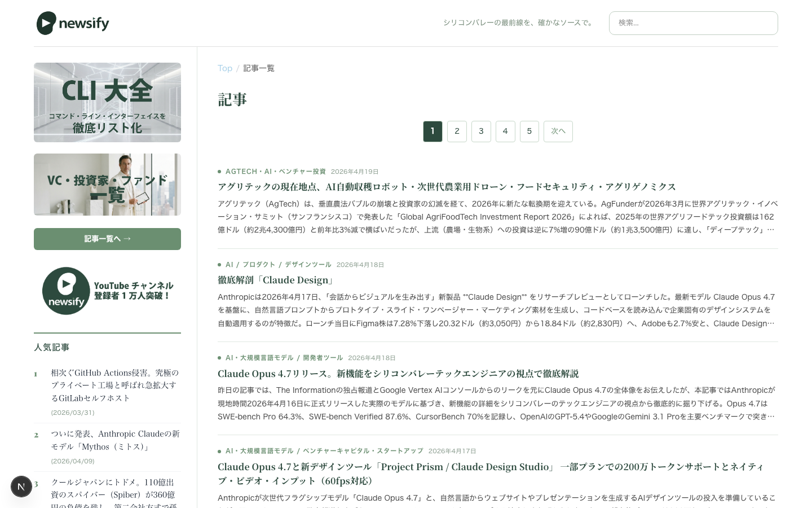The image size is (812, 508).
Task: Open popular article about GitHub Actions侵害
Action: pos(114,386)
